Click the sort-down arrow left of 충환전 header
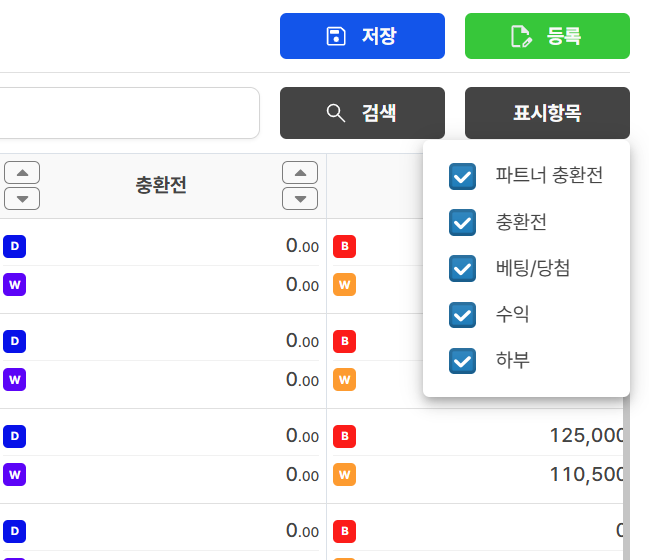 click(x=22, y=198)
